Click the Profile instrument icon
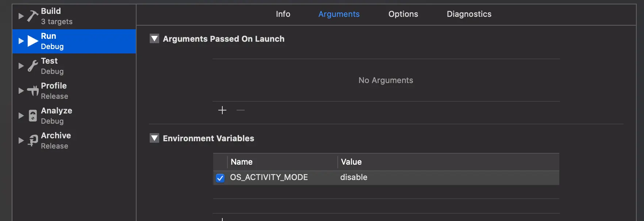This screenshot has height=221, width=644. pos(33,90)
